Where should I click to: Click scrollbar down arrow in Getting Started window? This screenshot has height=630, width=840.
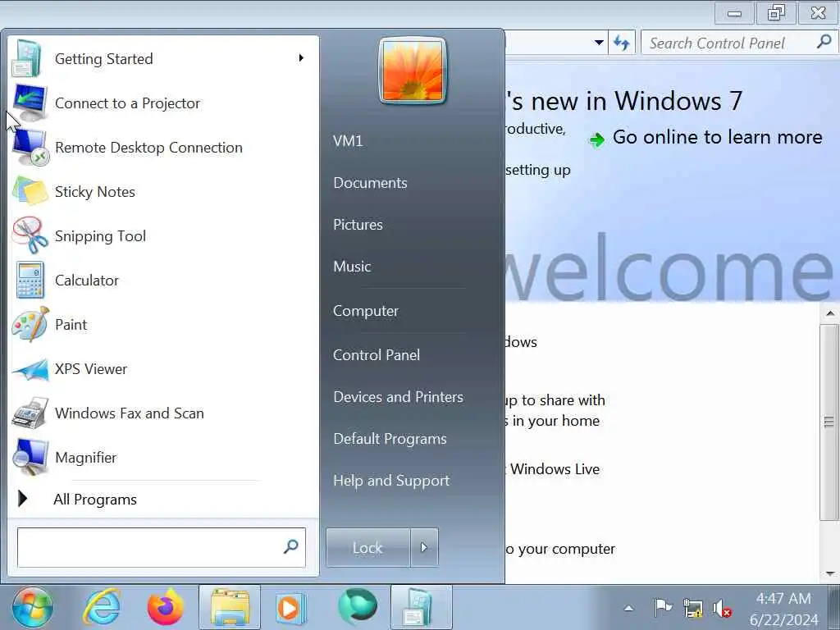pos(830,573)
